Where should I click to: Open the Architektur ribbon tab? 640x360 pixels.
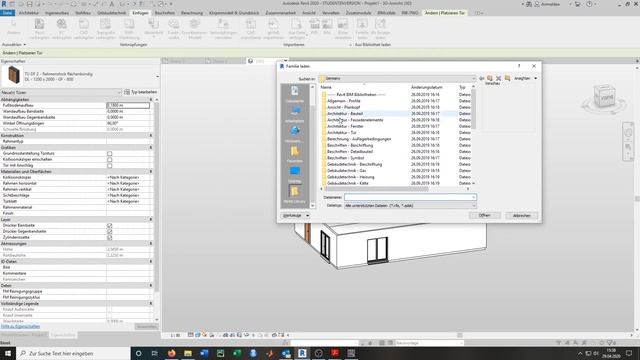point(29,13)
